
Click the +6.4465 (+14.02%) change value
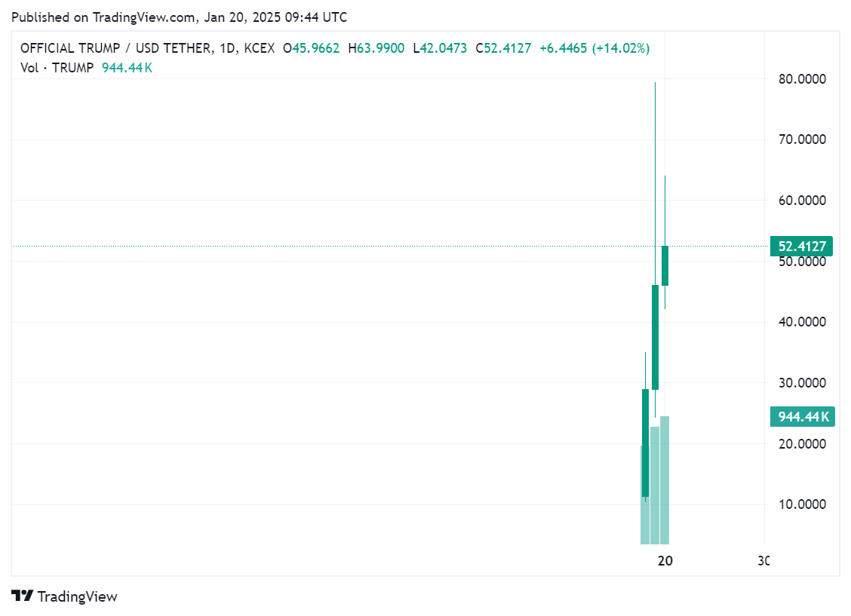594,48
